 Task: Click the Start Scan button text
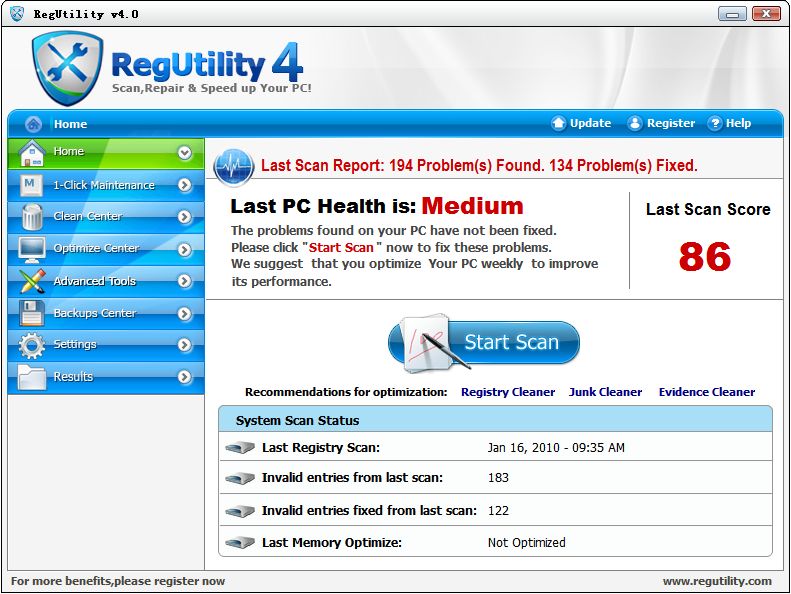[x=511, y=343]
